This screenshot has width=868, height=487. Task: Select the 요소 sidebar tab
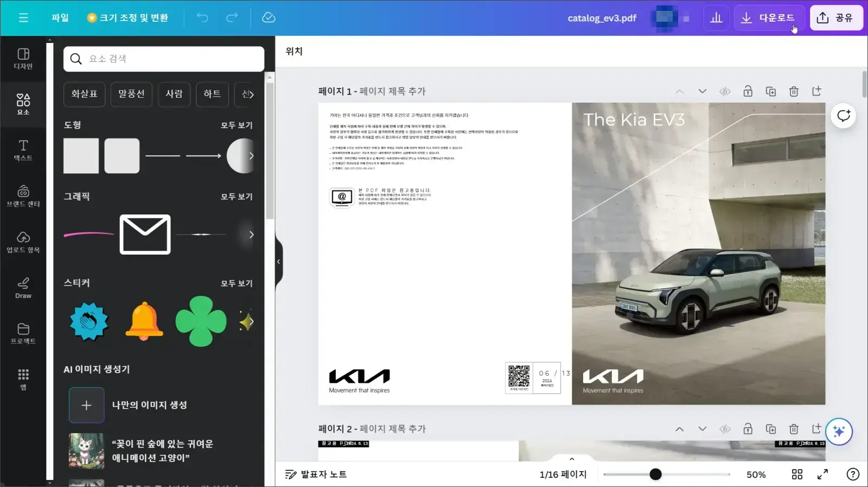coord(23,104)
